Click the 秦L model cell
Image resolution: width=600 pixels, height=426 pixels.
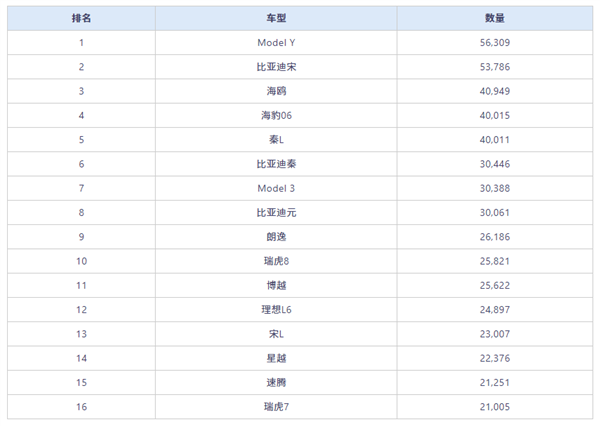tap(275, 140)
